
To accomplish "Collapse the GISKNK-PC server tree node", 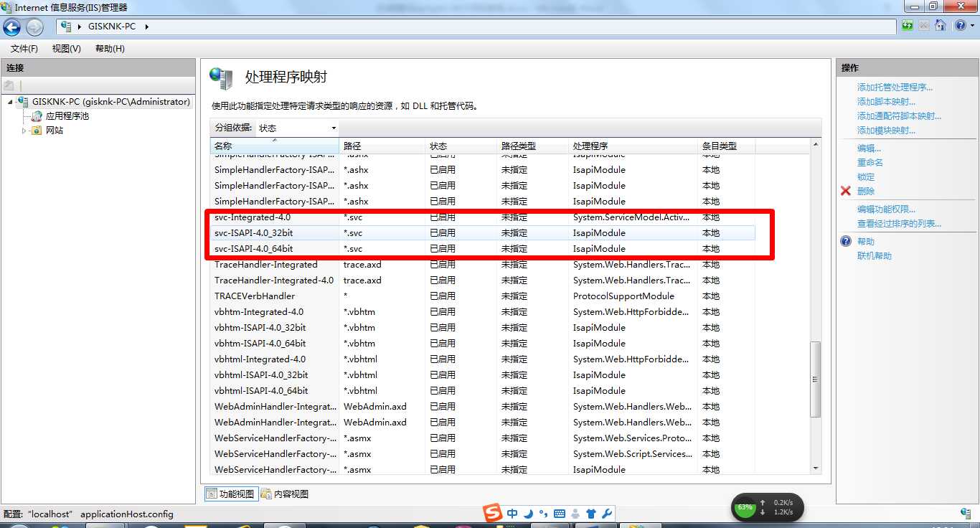I will coord(10,102).
